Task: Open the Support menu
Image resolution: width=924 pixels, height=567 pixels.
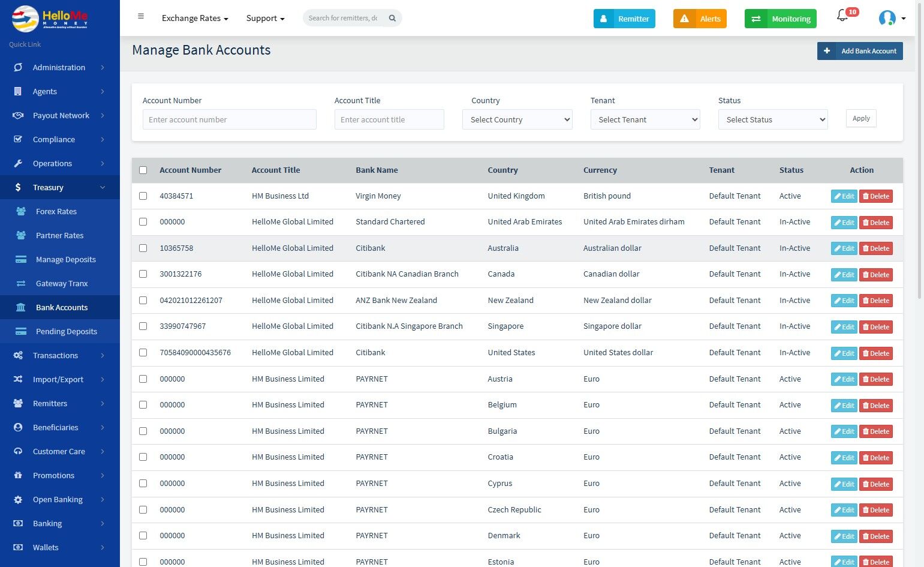Action: 265,18
